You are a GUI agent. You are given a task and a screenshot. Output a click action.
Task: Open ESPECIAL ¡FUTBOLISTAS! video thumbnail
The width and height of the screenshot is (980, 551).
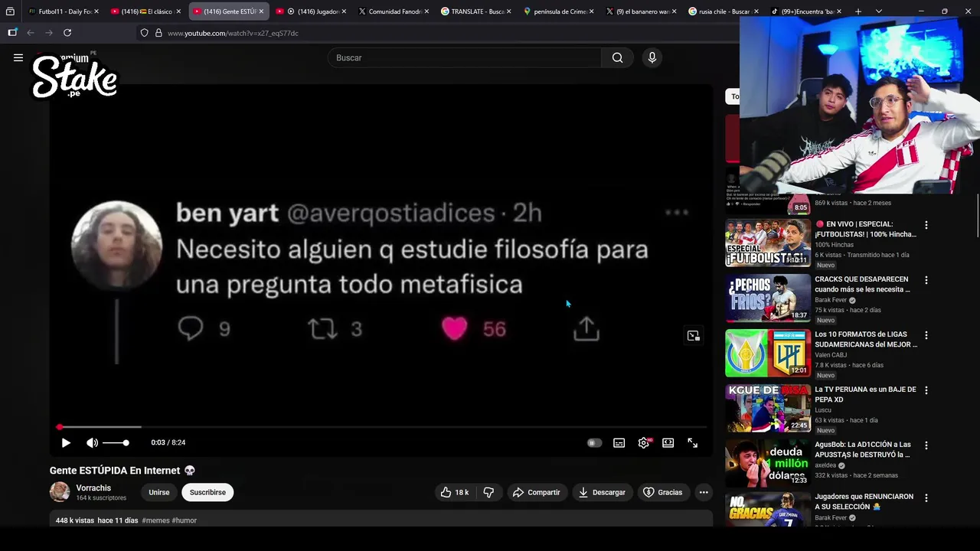(x=768, y=243)
